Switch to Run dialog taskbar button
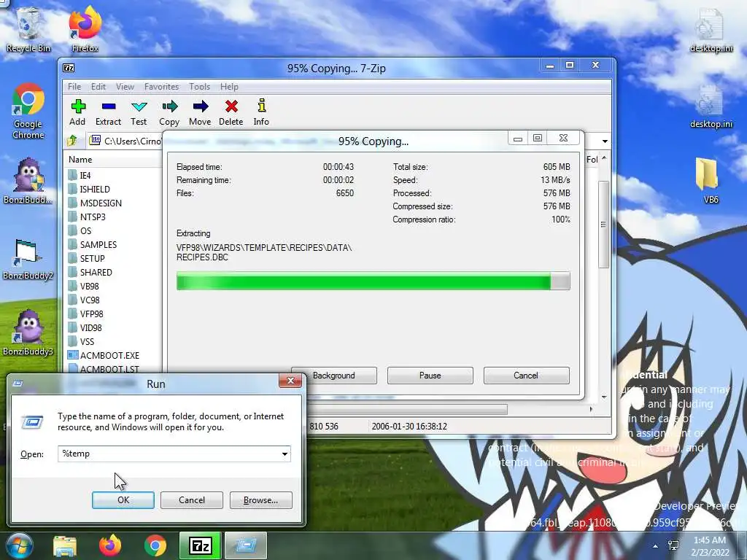This screenshot has height=560, width=747. pos(246,545)
